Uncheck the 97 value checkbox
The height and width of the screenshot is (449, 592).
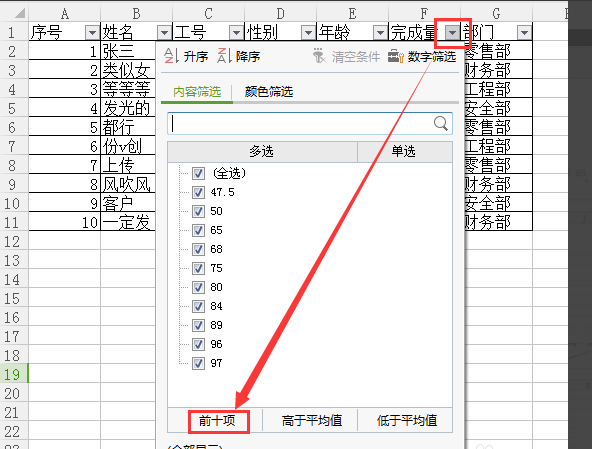point(198,363)
